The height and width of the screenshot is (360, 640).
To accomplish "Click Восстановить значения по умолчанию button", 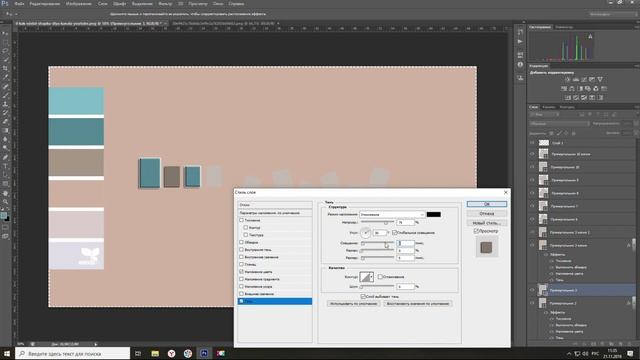I will pyautogui.click(x=418, y=304).
